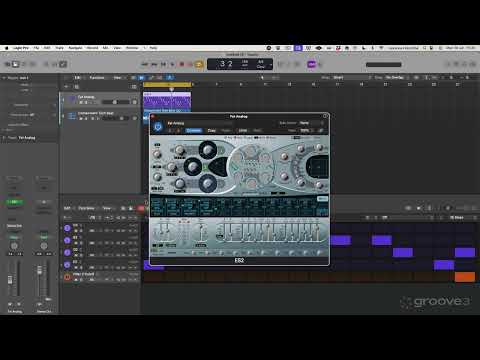Adjust the Stereo Out channel fader
The width and height of the screenshot is (480, 360).
click(40, 270)
